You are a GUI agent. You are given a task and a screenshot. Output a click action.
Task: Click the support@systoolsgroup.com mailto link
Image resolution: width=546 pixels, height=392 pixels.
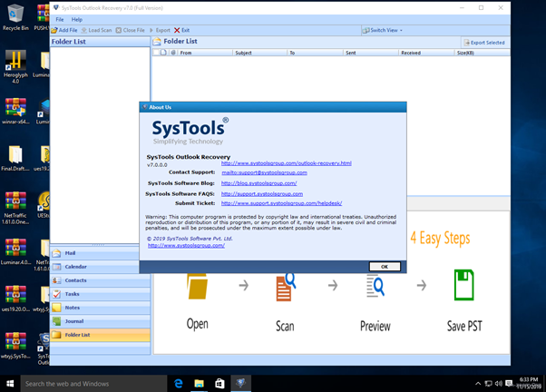point(264,172)
